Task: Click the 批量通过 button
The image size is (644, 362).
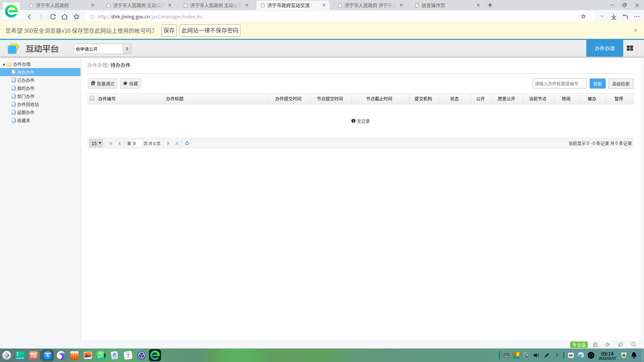Action: coord(103,84)
